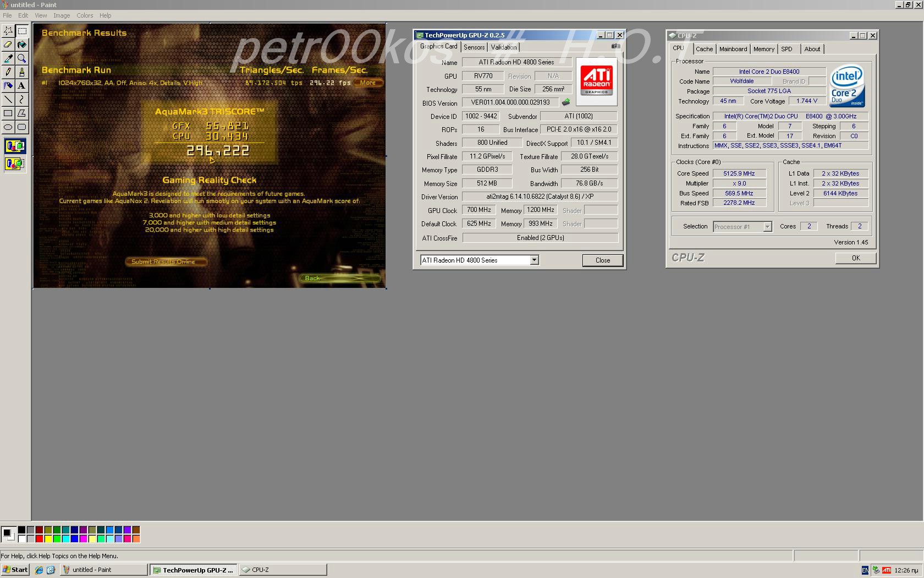Pick the white color swatch in palette
Viewport: 924px width, 578px height.
coord(21,539)
